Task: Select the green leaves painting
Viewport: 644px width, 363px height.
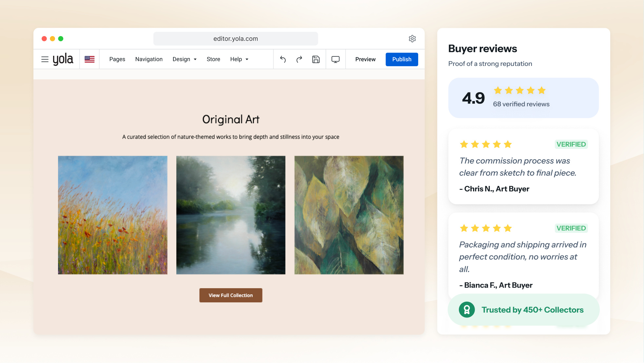Action: [349, 215]
